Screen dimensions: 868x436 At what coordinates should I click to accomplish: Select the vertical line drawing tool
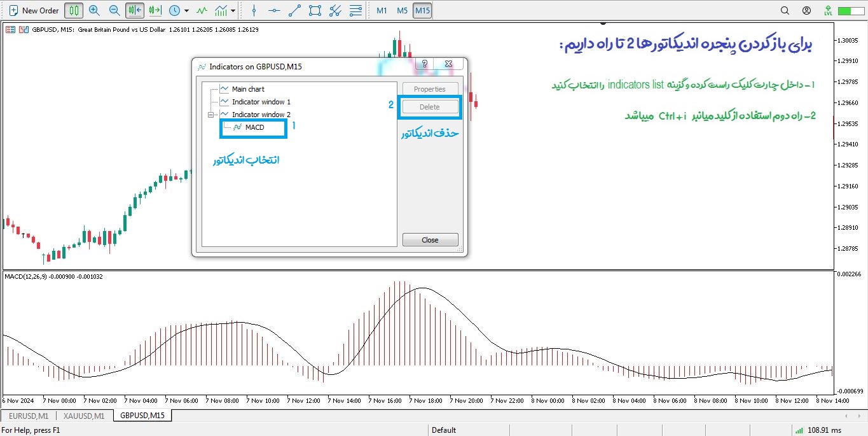(254, 10)
